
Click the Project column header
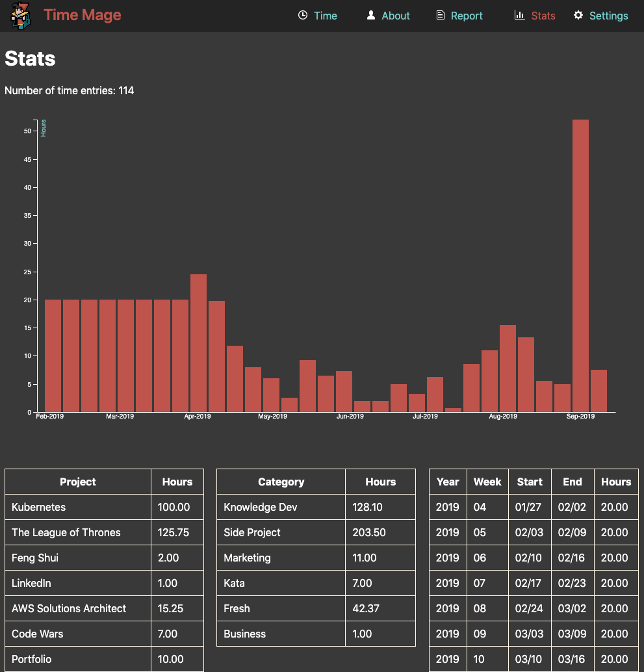pyautogui.click(x=77, y=482)
